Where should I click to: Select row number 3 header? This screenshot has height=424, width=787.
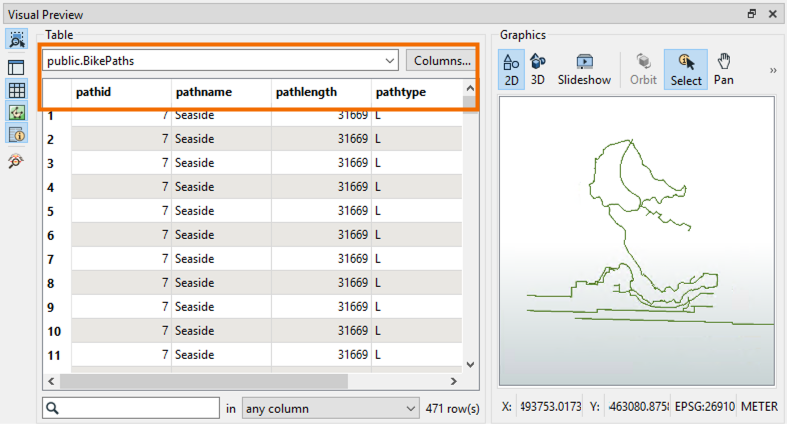click(57, 163)
